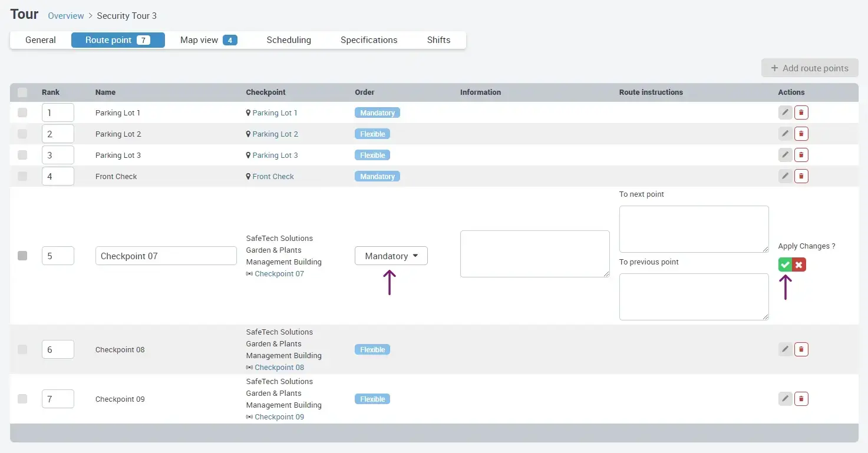Delete the Parking Lot 2 route point

coord(801,134)
